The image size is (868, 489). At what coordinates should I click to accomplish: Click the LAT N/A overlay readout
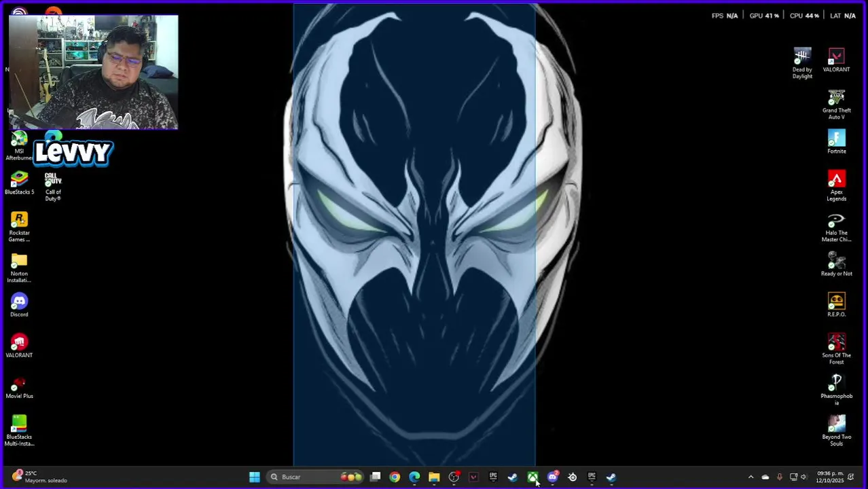[x=842, y=16]
